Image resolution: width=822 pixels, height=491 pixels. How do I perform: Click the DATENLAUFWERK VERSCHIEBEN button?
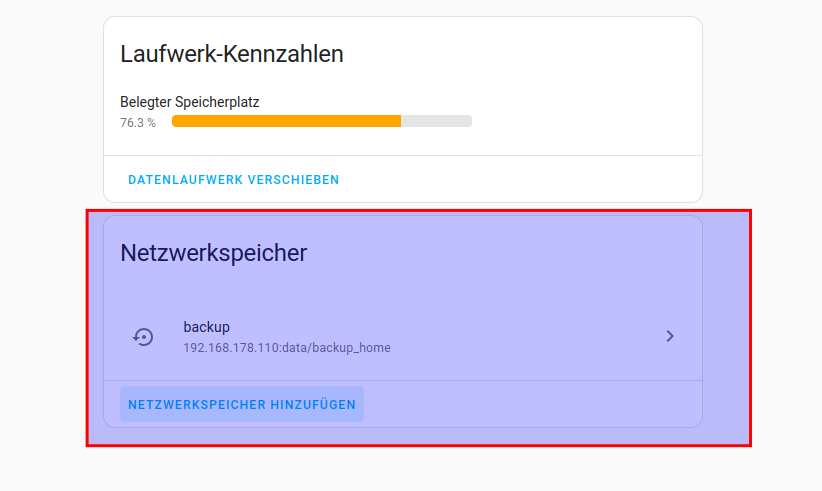point(234,180)
